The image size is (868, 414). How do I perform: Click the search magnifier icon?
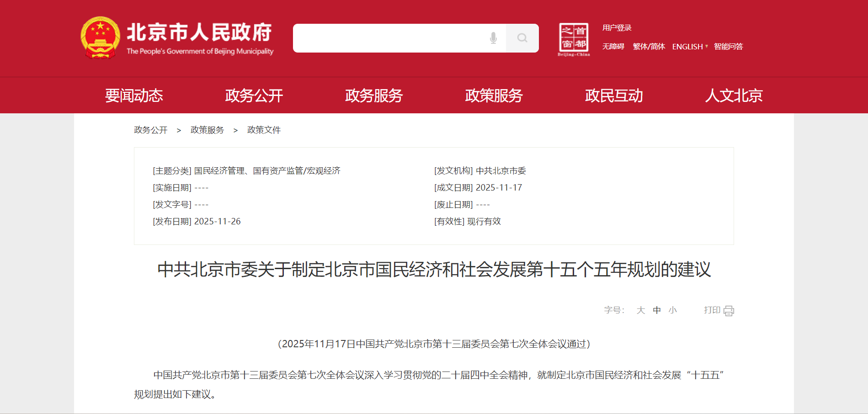[x=522, y=38]
